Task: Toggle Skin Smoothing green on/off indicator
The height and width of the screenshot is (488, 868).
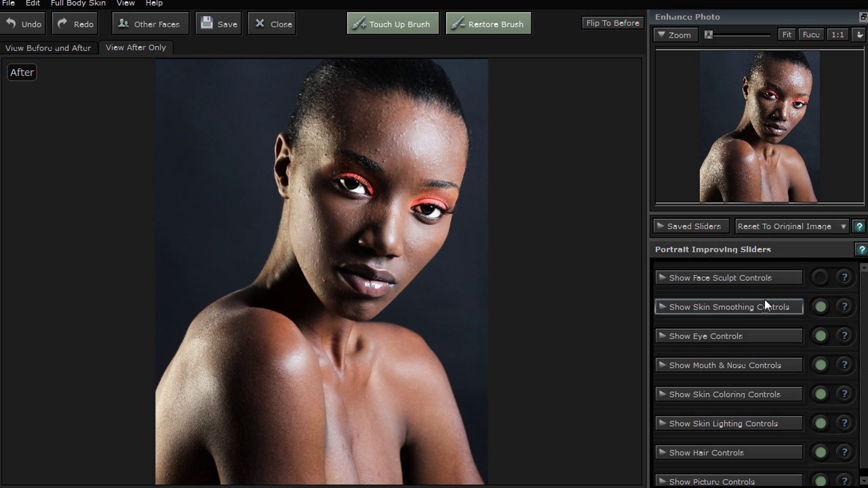Action: [x=820, y=307]
